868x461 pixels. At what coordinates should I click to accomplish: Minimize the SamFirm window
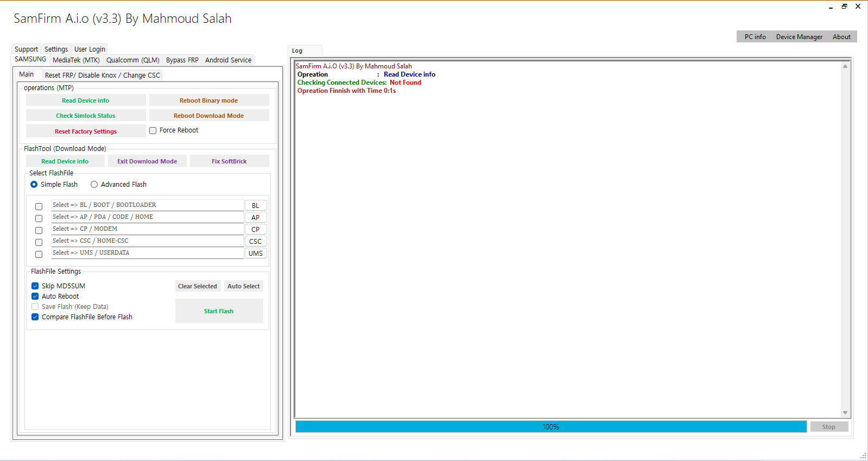click(831, 7)
